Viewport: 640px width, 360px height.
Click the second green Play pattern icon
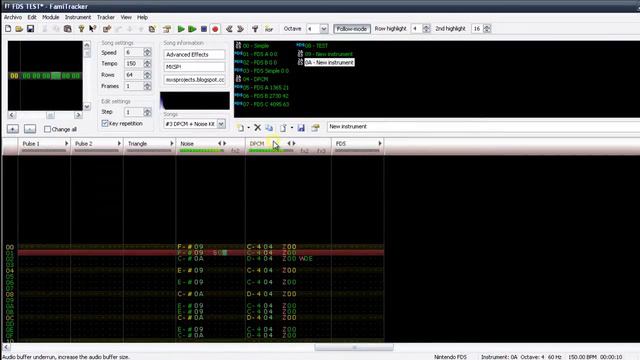click(192, 29)
